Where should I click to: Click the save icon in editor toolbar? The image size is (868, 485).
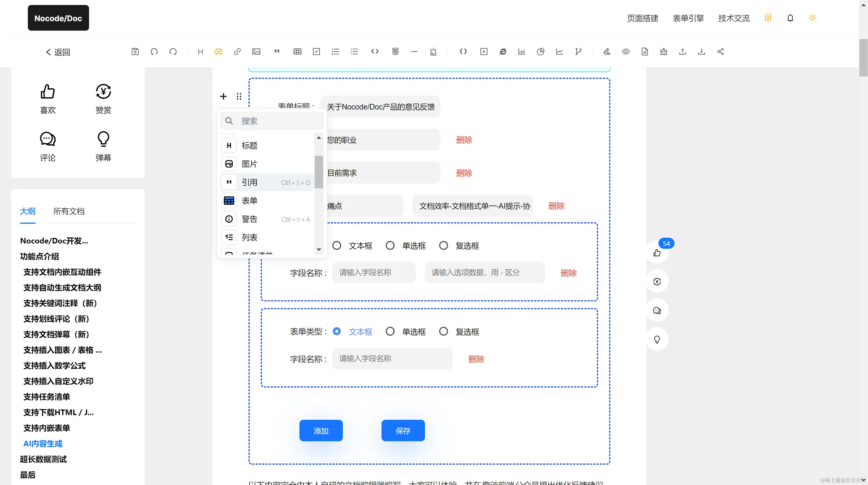tap(135, 52)
